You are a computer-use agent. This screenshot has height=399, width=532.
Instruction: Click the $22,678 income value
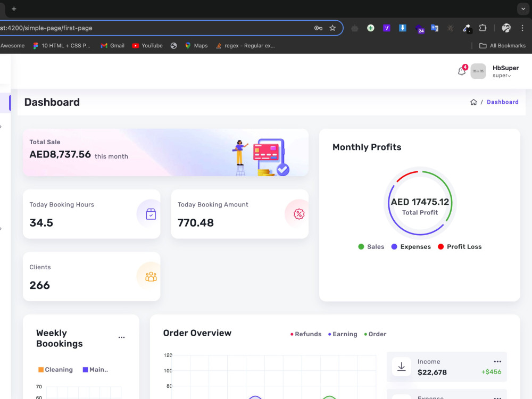point(432,372)
